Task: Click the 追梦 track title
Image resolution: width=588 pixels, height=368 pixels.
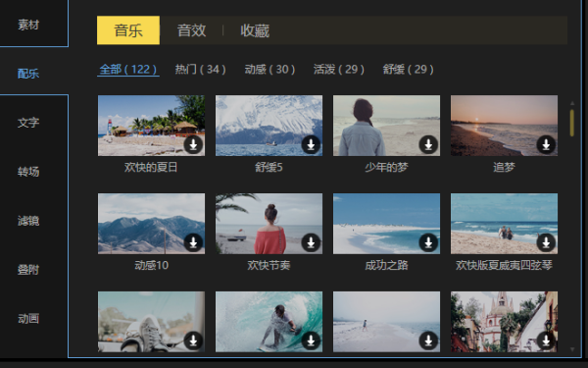Action: coord(504,167)
